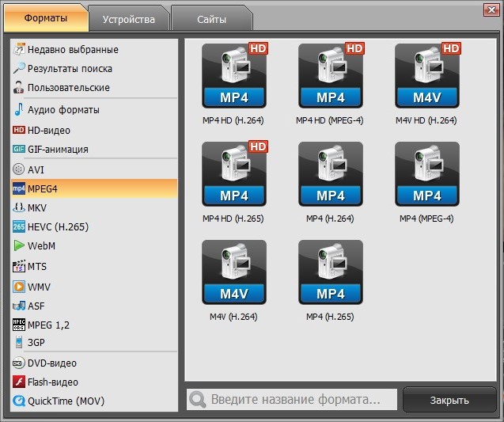
Task: Click the 'M4V (H.264)' caption text
Action: click(233, 317)
